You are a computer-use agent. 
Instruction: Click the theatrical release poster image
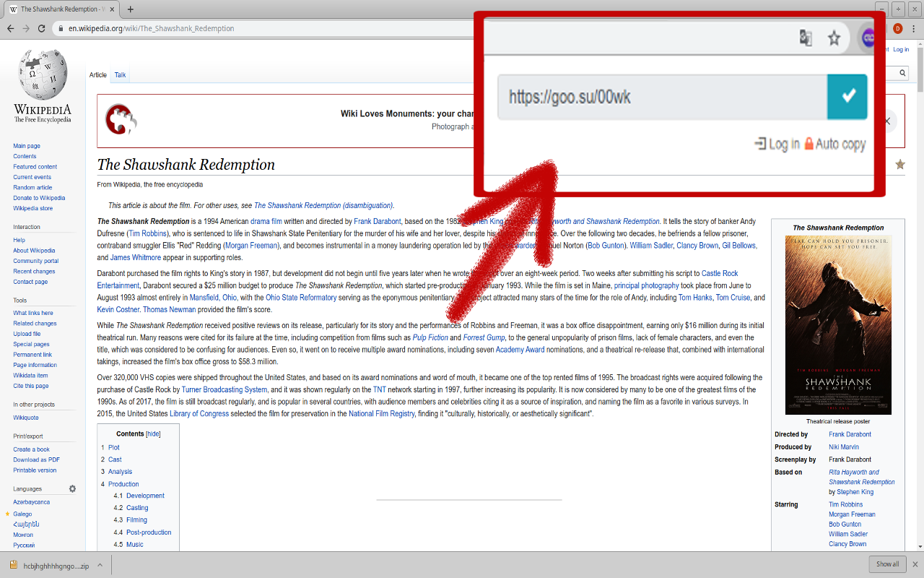[x=838, y=324]
